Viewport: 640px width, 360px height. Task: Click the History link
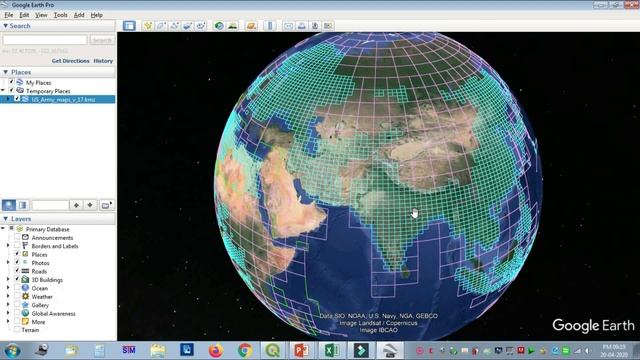click(103, 61)
